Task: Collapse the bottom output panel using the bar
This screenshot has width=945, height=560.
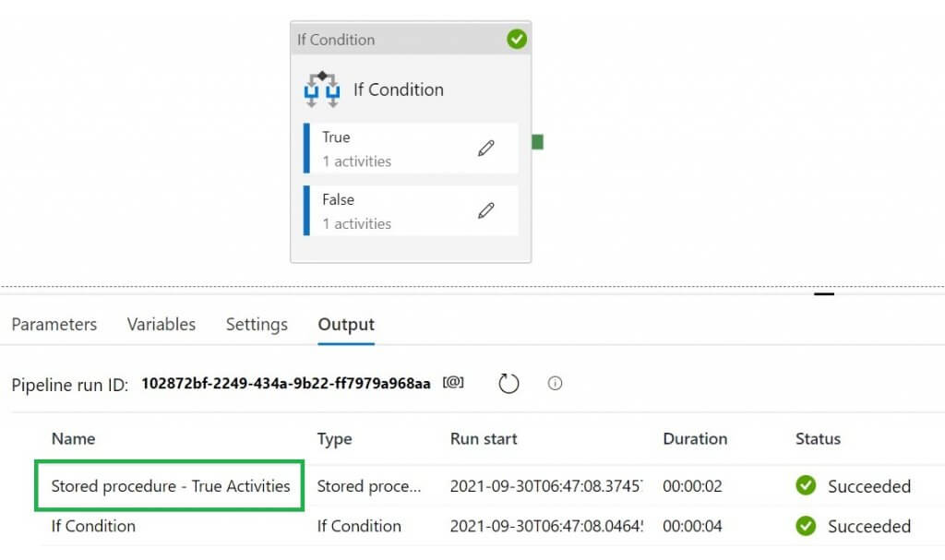Action: pyautogui.click(x=824, y=294)
